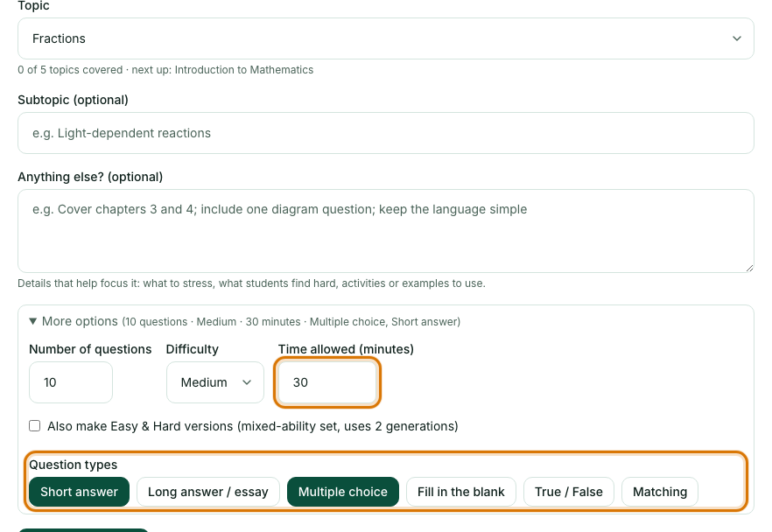Enable Also make Easy & Hard versions

[34, 426]
